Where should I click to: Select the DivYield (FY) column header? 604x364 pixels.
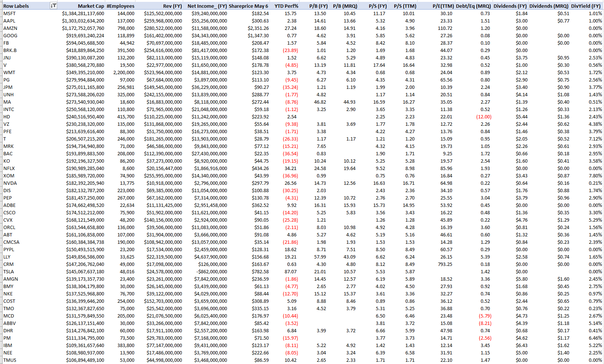[586, 6]
